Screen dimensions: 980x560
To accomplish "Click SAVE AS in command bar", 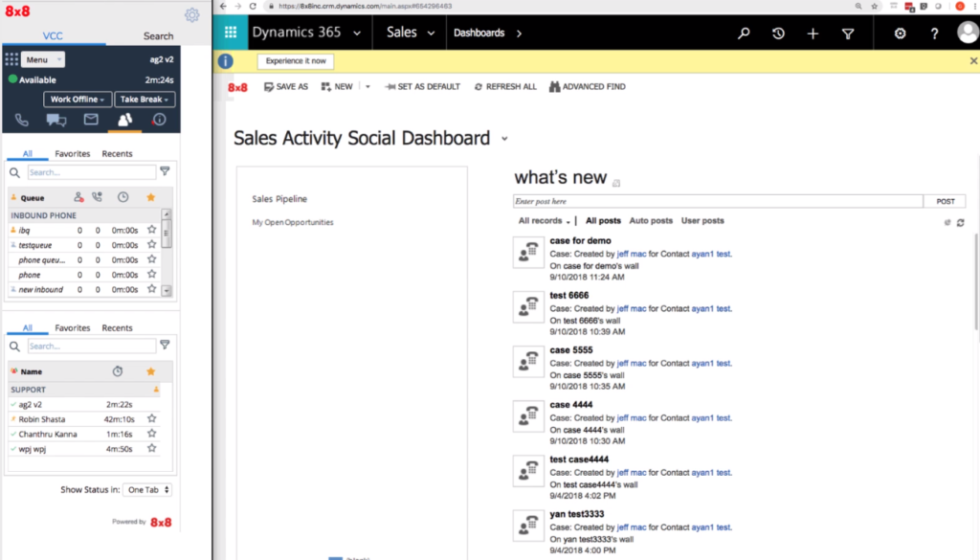I will pyautogui.click(x=286, y=87).
